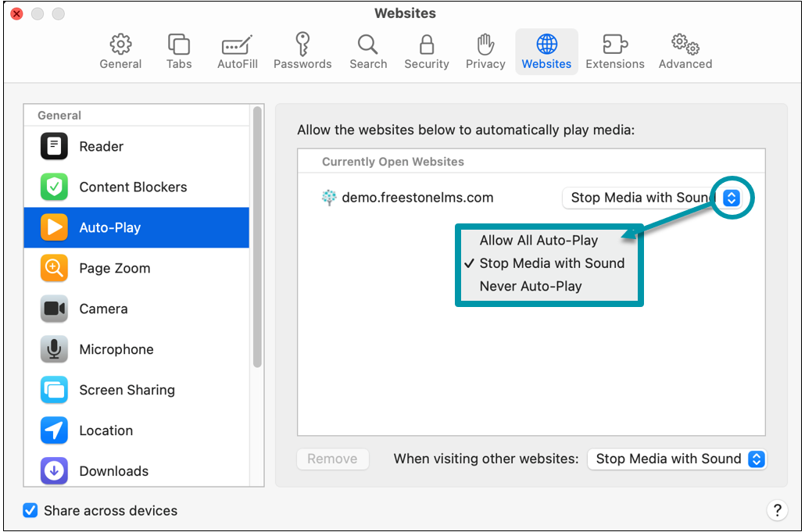Open the Tabs preferences tab
The height and width of the screenshot is (532, 805).
tap(178, 50)
